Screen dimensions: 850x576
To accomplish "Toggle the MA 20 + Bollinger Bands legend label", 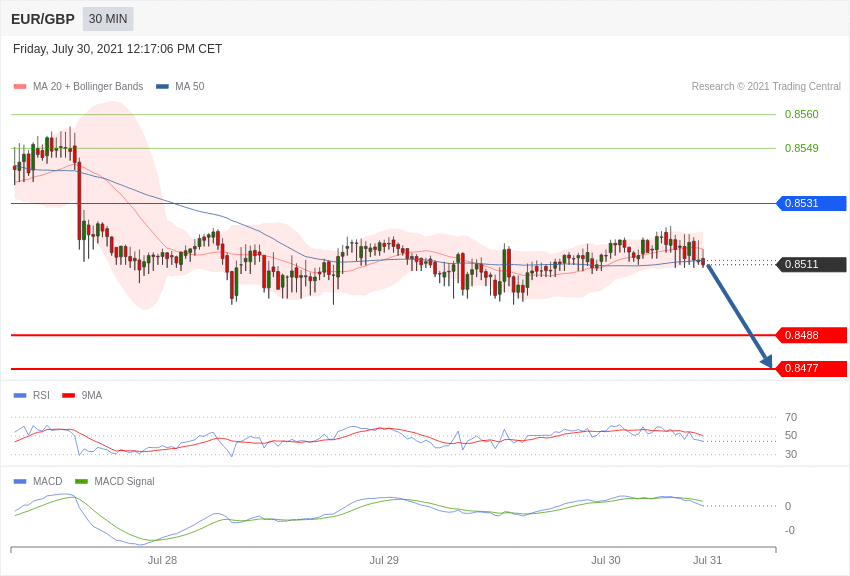I will [x=88, y=86].
